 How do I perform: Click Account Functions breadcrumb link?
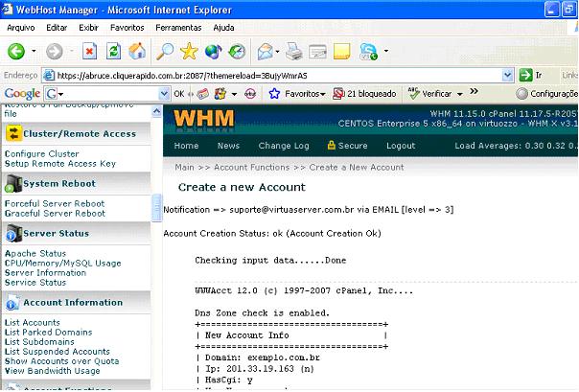click(x=251, y=167)
